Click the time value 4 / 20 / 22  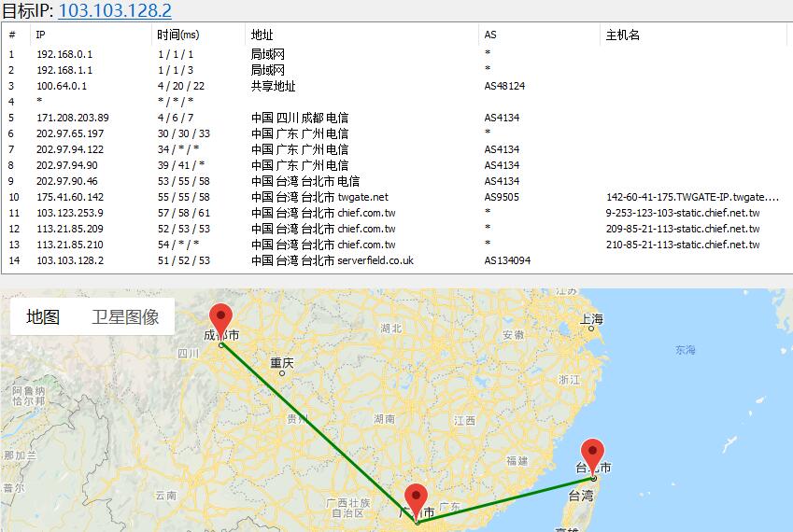[181, 86]
